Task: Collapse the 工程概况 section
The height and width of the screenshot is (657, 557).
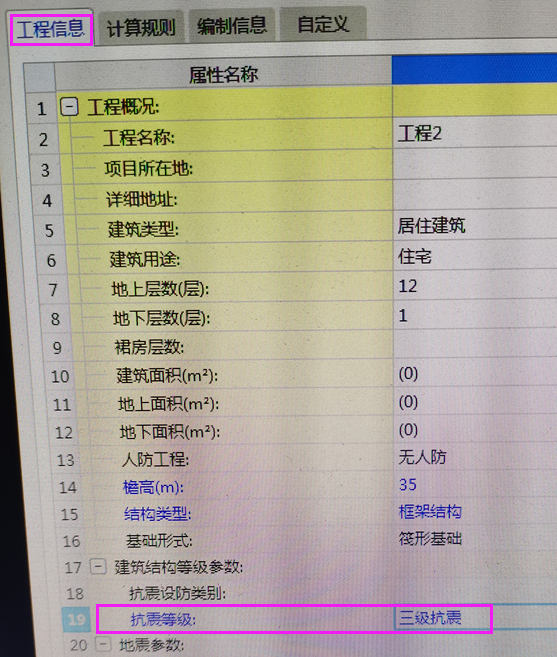Action: click(x=69, y=107)
